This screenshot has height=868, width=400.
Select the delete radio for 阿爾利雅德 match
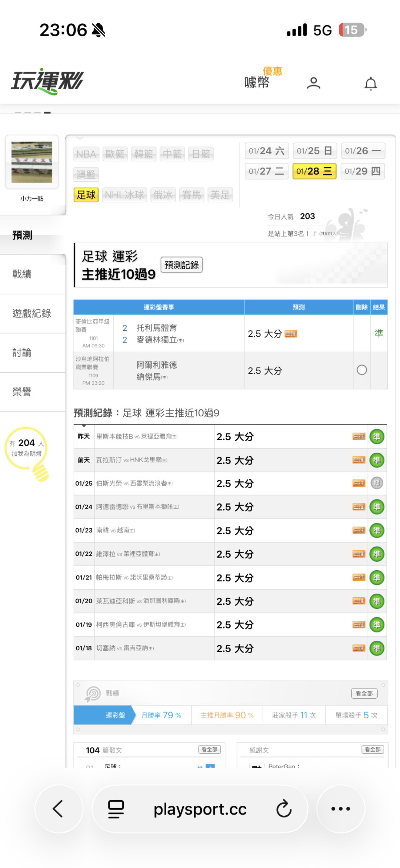[361, 370]
